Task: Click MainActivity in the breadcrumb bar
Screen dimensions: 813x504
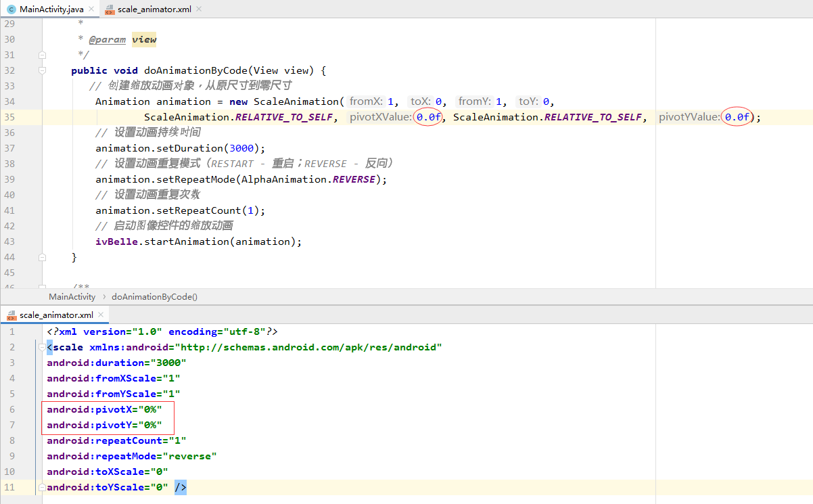Action: 72,296
